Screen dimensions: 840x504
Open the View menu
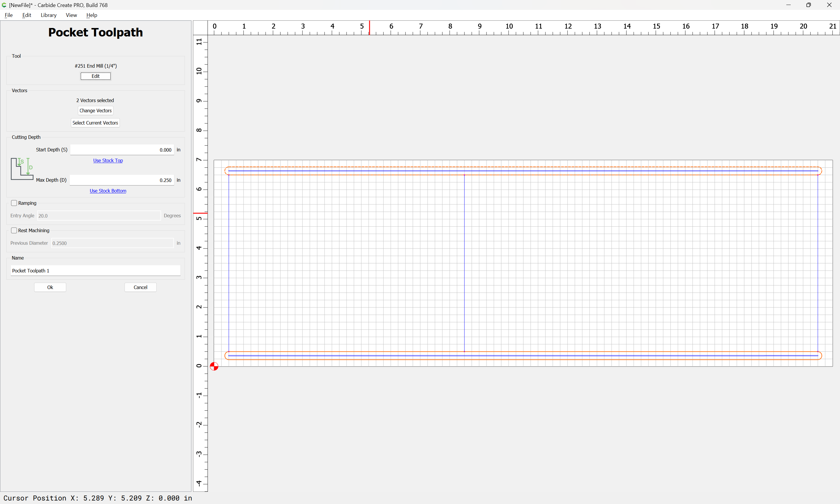pyautogui.click(x=71, y=15)
